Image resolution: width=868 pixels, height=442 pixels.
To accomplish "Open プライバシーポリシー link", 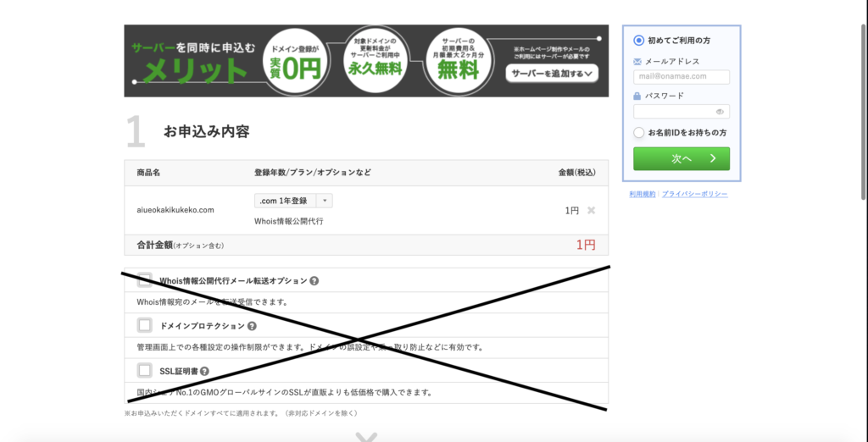I will [x=695, y=194].
